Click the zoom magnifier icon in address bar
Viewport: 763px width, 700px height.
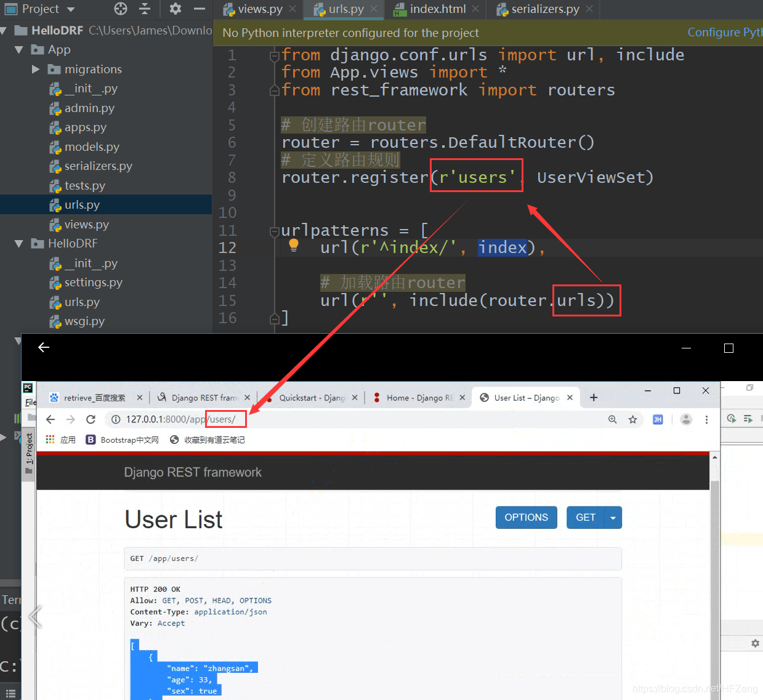click(x=613, y=419)
